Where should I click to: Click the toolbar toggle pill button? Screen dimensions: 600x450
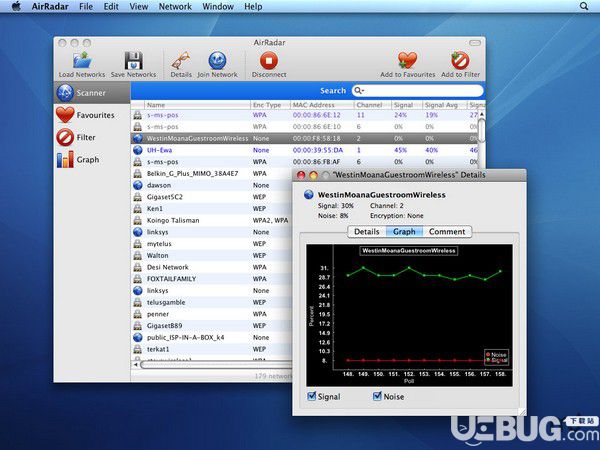pos(475,43)
